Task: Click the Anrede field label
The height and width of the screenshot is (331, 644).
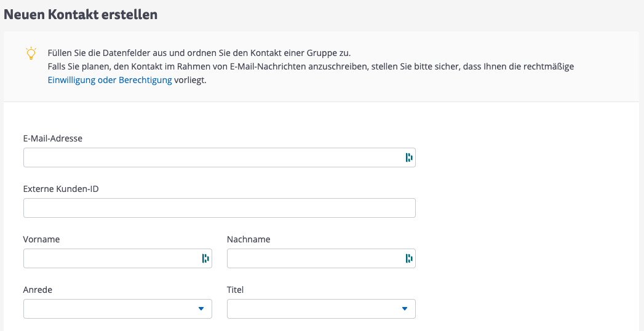Action: pyautogui.click(x=38, y=290)
